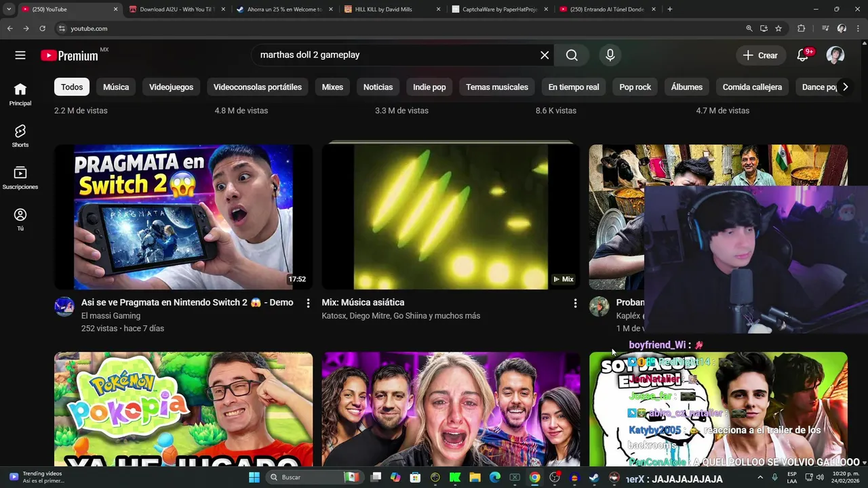The image size is (868, 488).
Task: Select the Mixes filter chip
Action: pyautogui.click(x=332, y=87)
